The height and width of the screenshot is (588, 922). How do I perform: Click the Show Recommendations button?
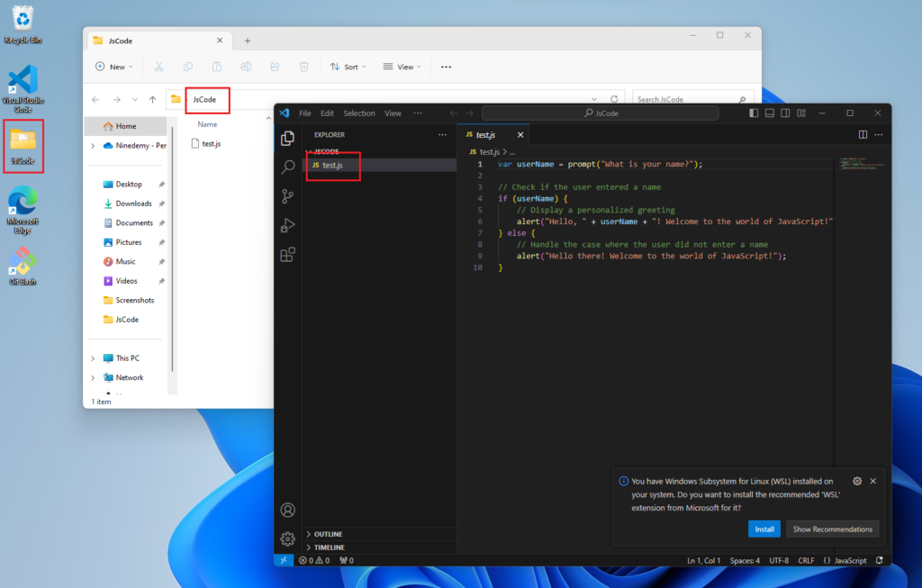[833, 529]
